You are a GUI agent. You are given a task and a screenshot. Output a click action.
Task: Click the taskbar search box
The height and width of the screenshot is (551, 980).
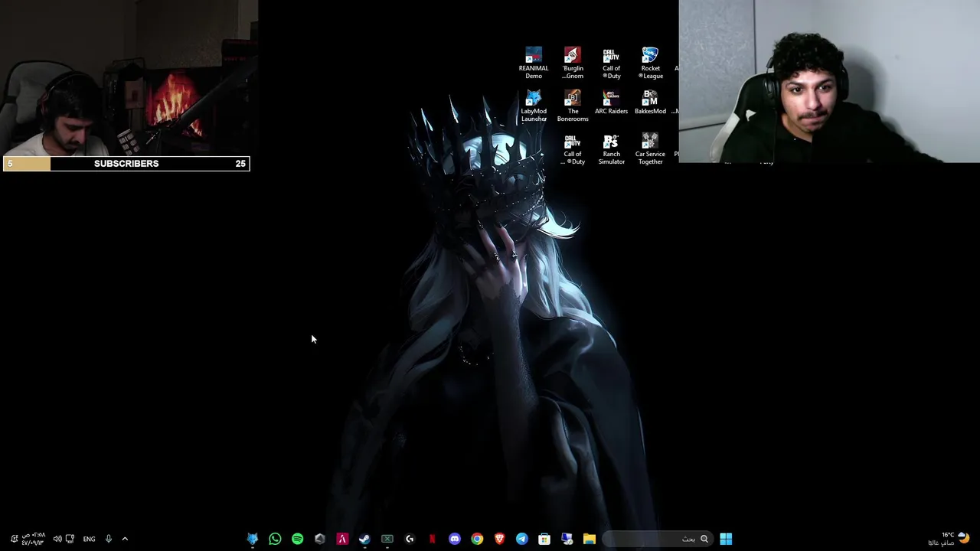point(658,539)
